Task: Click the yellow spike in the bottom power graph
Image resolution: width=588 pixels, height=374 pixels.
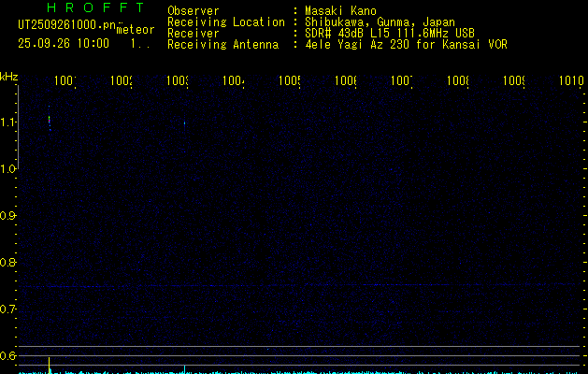Action: (x=49, y=365)
